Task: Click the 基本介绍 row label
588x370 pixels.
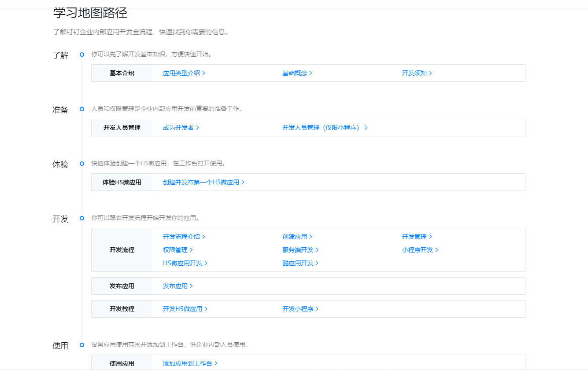Action: [x=122, y=73]
